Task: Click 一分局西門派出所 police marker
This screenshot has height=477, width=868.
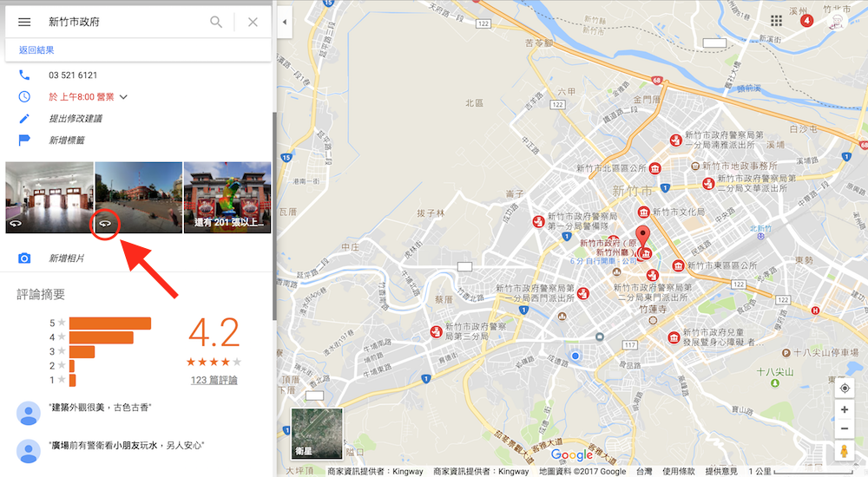Action: coord(583,293)
